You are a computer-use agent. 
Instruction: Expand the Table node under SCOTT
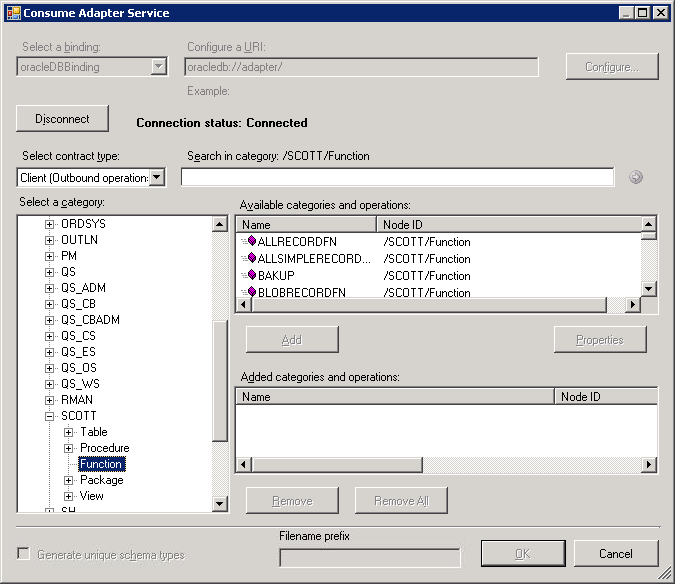pos(68,432)
